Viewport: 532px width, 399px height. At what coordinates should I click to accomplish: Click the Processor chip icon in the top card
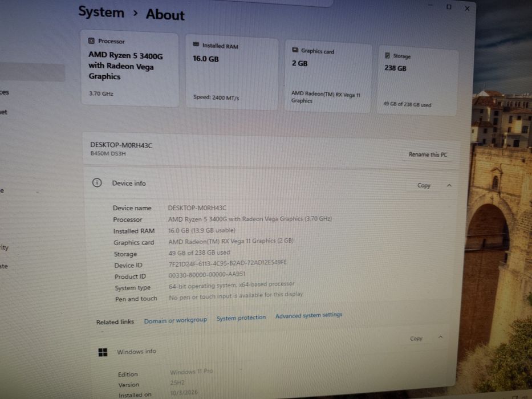pyautogui.click(x=91, y=41)
